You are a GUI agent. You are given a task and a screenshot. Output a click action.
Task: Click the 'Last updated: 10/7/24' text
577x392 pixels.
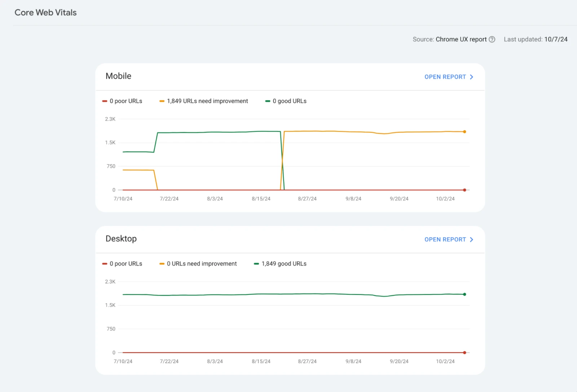(536, 39)
